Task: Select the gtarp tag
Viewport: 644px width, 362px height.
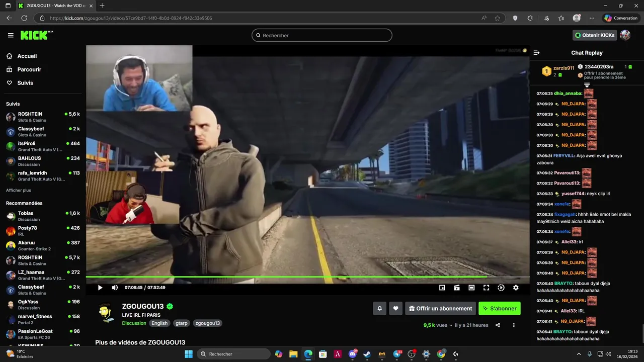Action: coord(181,323)
